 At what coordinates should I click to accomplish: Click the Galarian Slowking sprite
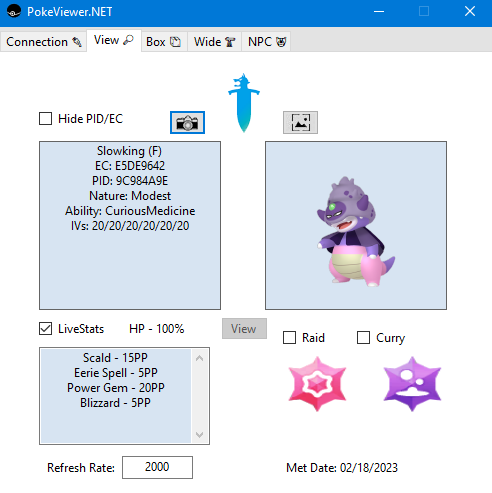click(x=355, y=232)
